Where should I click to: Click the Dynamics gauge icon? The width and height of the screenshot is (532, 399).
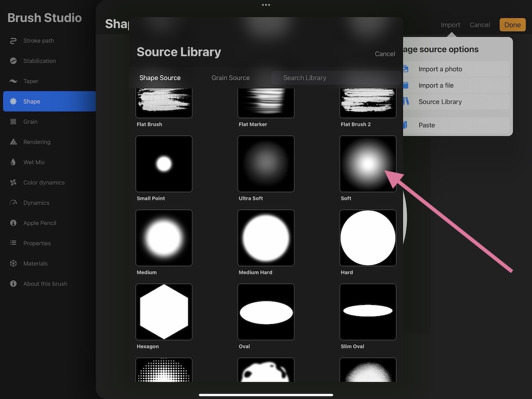pos(13,203)
